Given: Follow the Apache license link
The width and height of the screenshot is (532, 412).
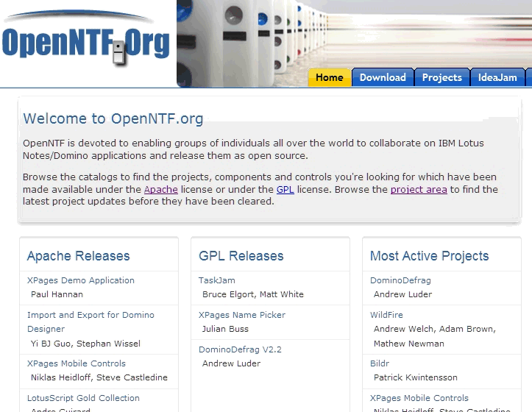Looking at the screenshot, I should click(x=161, y=189).
